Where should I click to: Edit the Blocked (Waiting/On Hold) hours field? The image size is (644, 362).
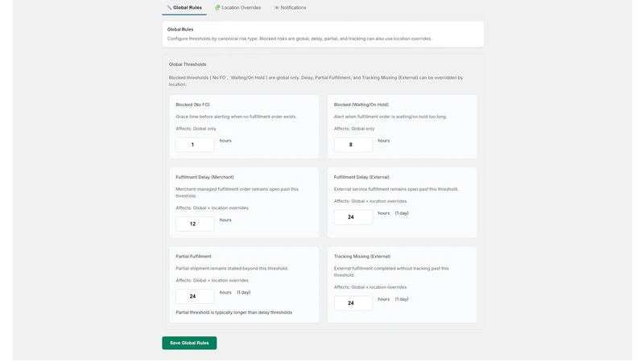pyautogui.click(x=353, y=145)
